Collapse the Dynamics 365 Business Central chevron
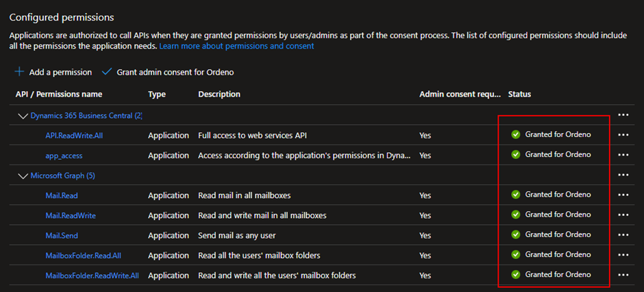Screen dimensions: 644x292 [23, 117]
